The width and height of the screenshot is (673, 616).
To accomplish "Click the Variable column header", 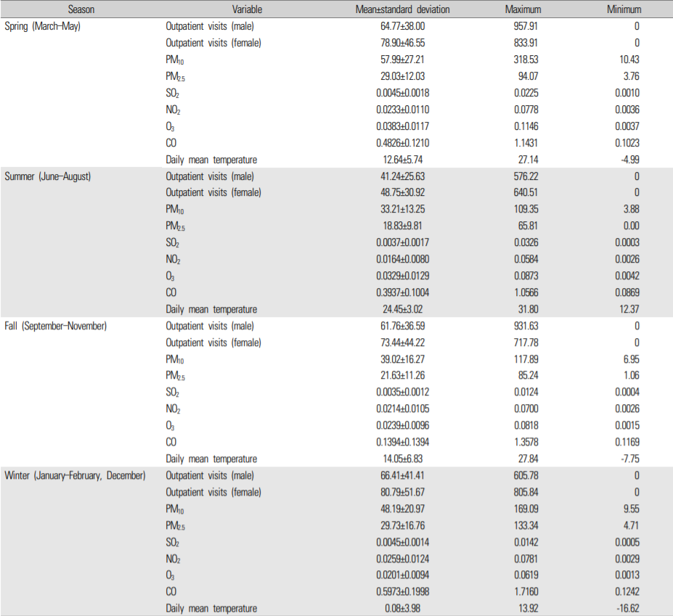I will tap(247, 9).
